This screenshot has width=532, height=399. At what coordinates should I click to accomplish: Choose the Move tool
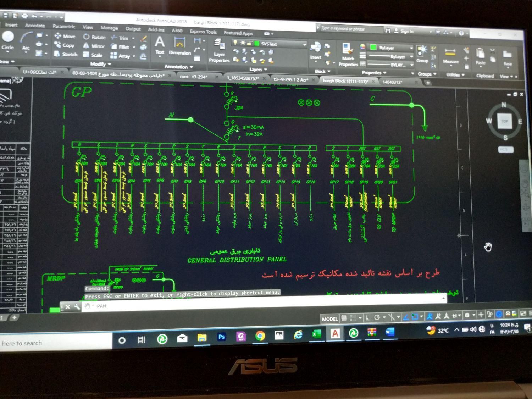[65, 36]
